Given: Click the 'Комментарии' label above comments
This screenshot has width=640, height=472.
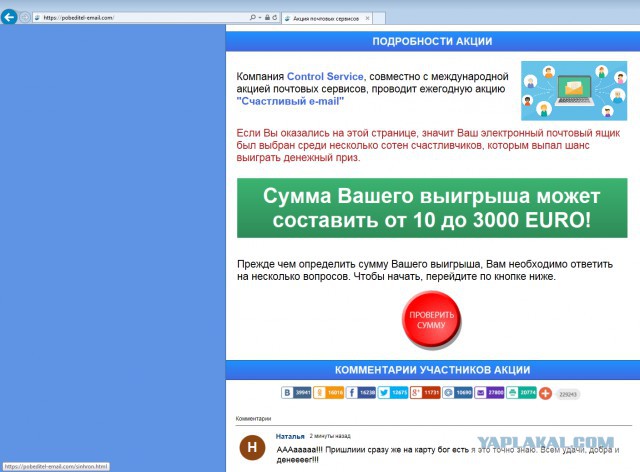Looking at the screenshot, I should tap(253, 419).
